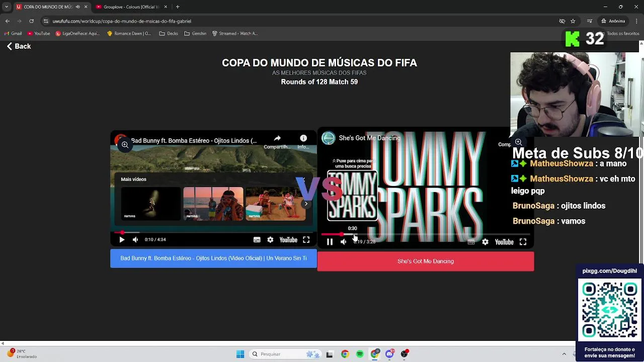Go back using the Back arrow link

[19, 46]
